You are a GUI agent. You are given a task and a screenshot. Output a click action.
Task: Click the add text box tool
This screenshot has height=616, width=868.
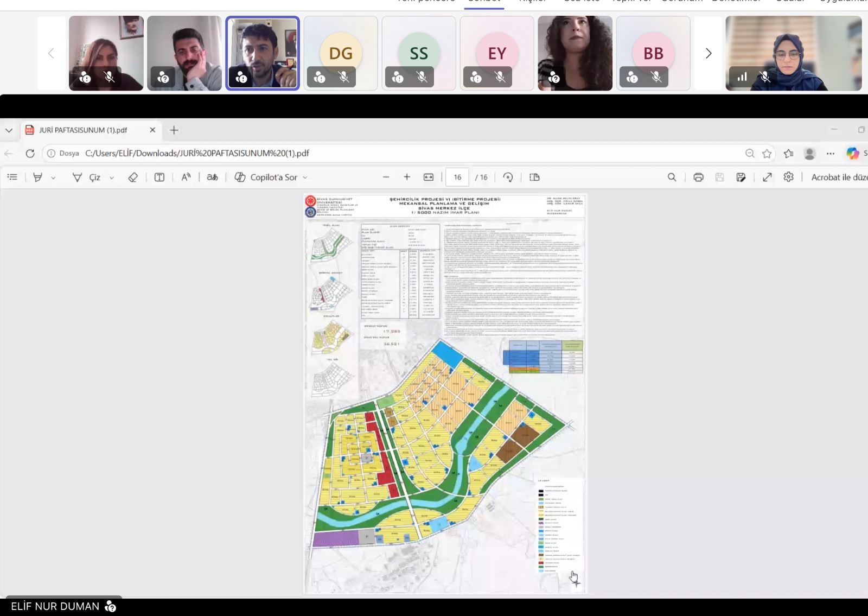pos(159,177)
